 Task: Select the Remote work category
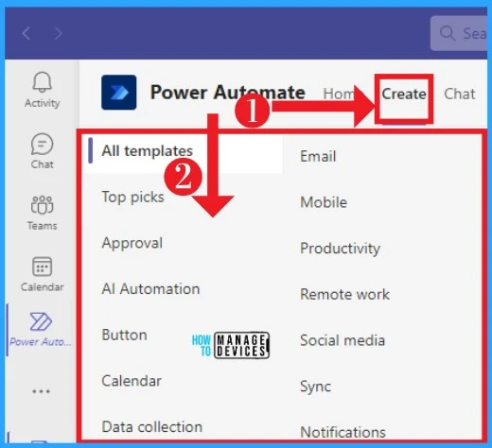[344, 294]
